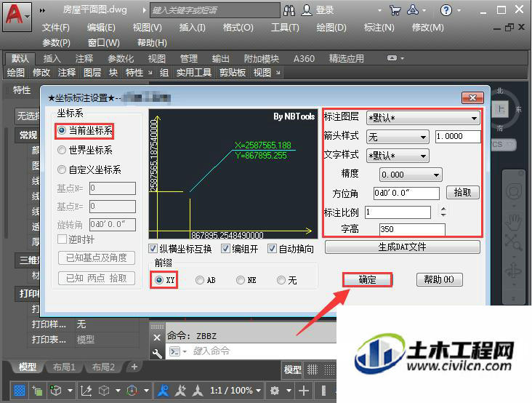
Task: Toggle the blue annotation visibility icon
Action: pyautogui.click(x=164, y=391)
